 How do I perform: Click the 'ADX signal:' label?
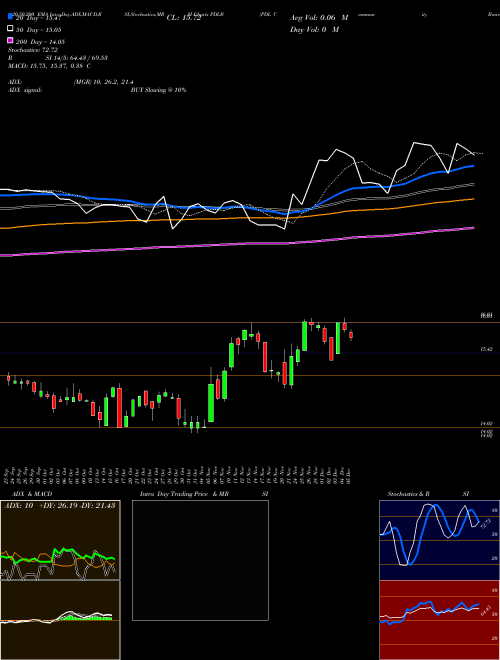pyautogui.click(x=25, y=90)
